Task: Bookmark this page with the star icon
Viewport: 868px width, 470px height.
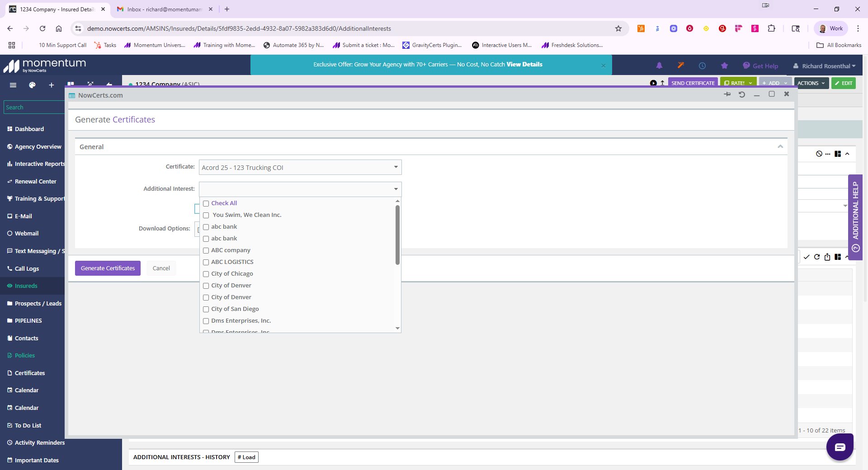Action: (618, 28)
